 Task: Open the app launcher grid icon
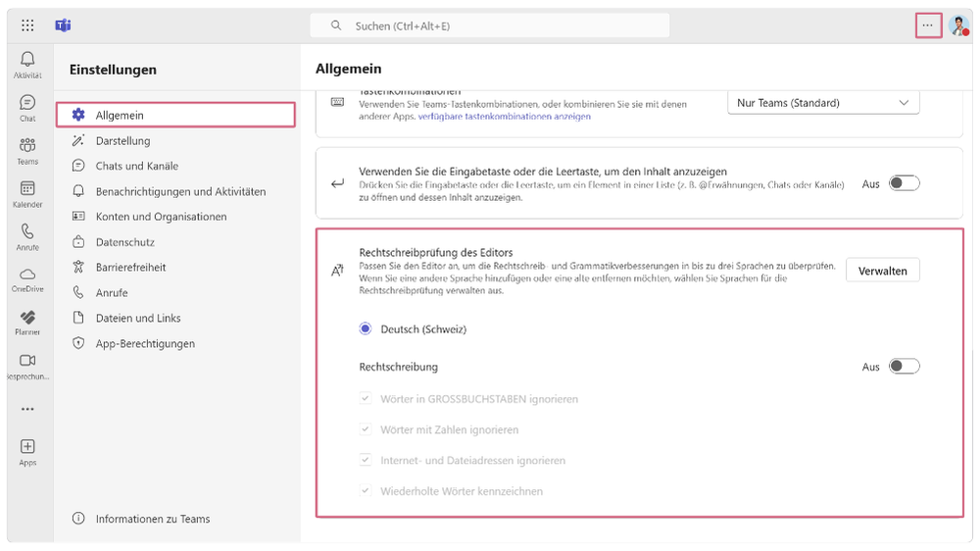point(27,25)
